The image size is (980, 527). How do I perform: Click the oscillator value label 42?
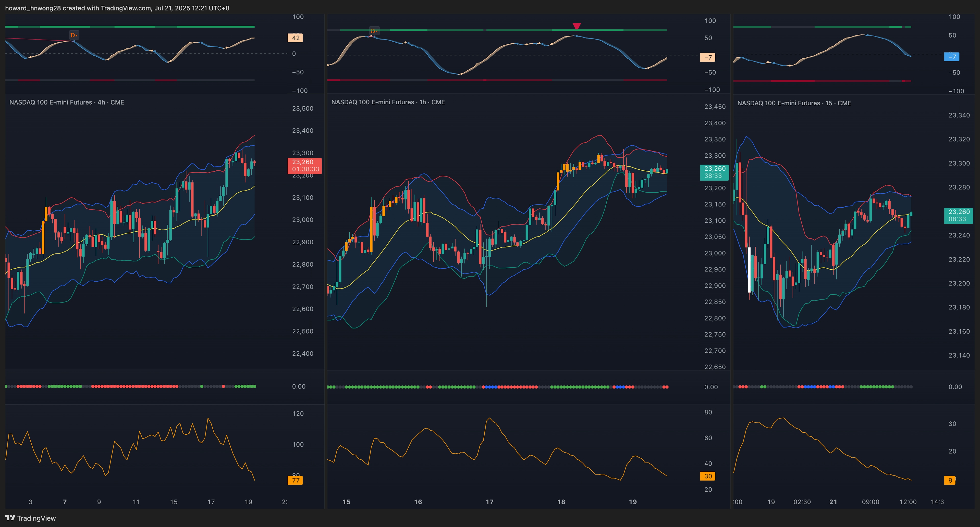click(295, 38)
